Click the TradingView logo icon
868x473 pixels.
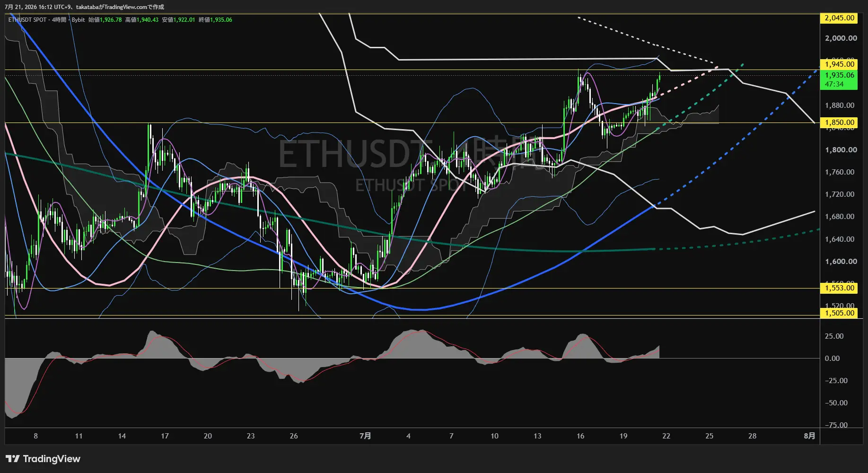pyautogui.click(x=13, y=459)
